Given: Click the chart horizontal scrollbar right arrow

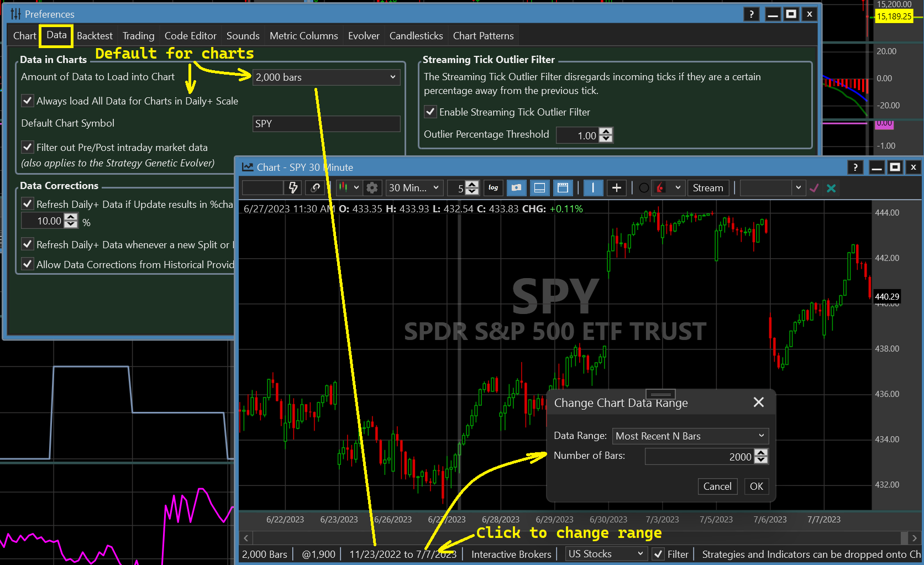Looking at the screenshot, I should point(915,538).
